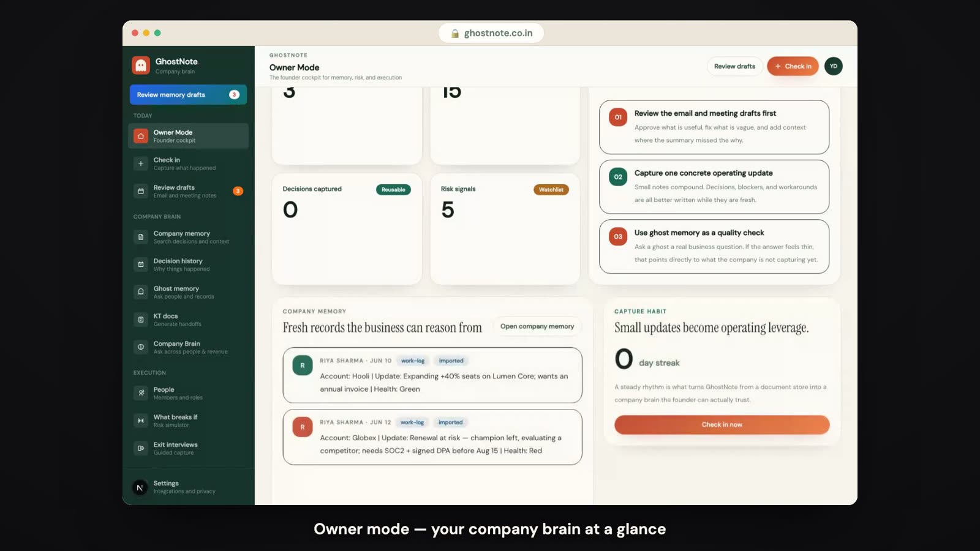This screenshot has height=551, width=980.
Task: Open KT docs from sidebar
Action: 188,320
